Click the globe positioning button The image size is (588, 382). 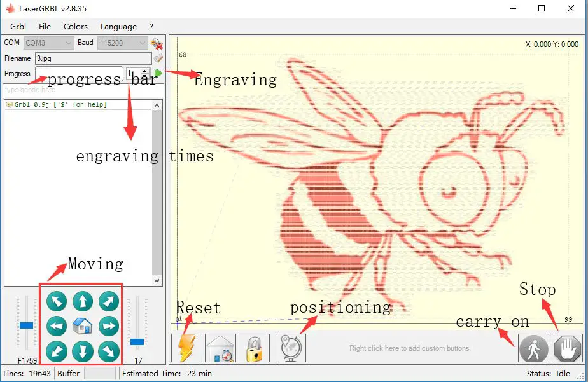291,348
